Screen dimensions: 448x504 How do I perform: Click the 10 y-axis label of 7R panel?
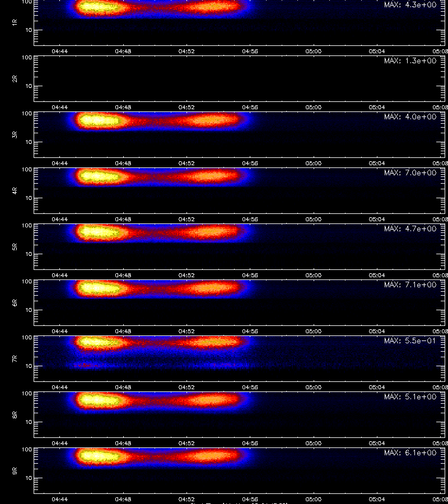[29, 366]
